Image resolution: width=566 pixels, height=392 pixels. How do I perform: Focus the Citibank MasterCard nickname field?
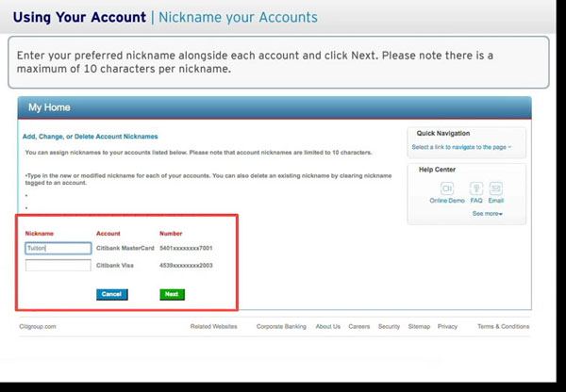58,248
